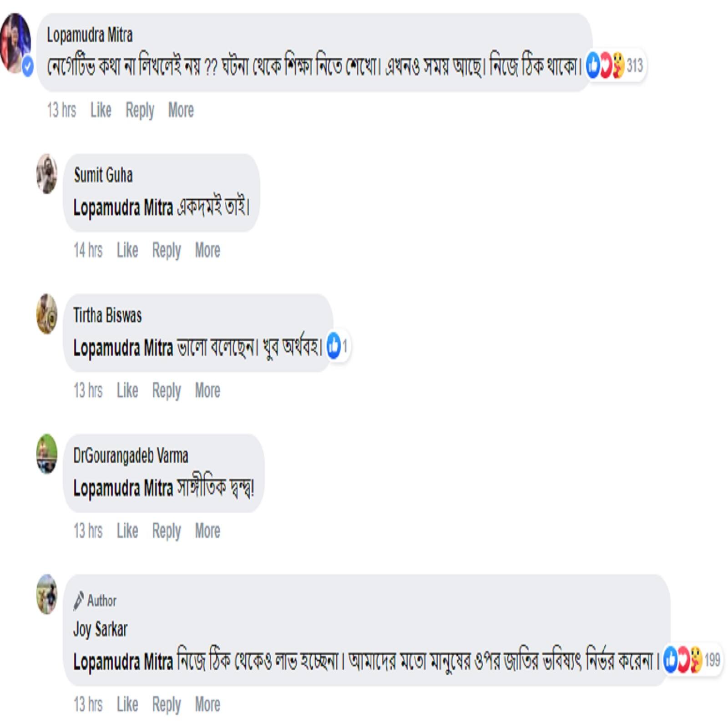
Task: Open More options on Tirtha Biswas's reply
Action: click(x=207, y=390)
